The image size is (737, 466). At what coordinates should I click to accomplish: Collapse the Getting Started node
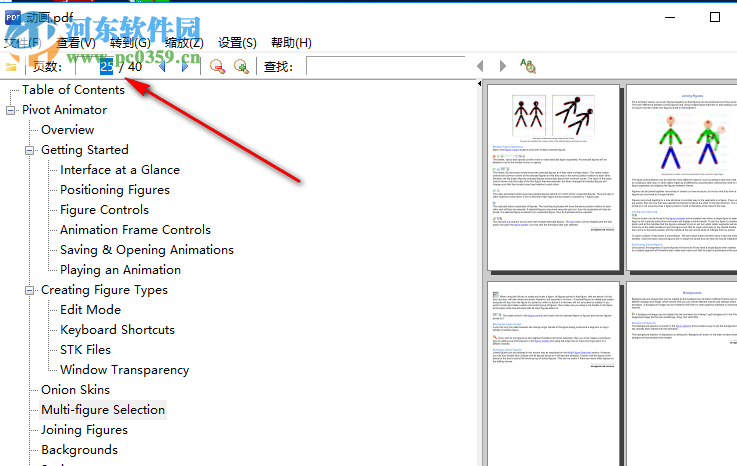point(30,150)
